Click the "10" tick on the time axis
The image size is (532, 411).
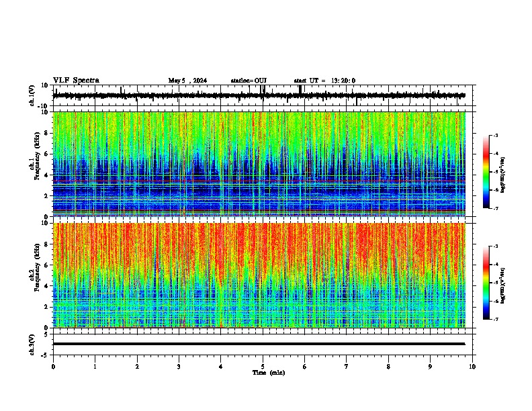coord(472,367)
